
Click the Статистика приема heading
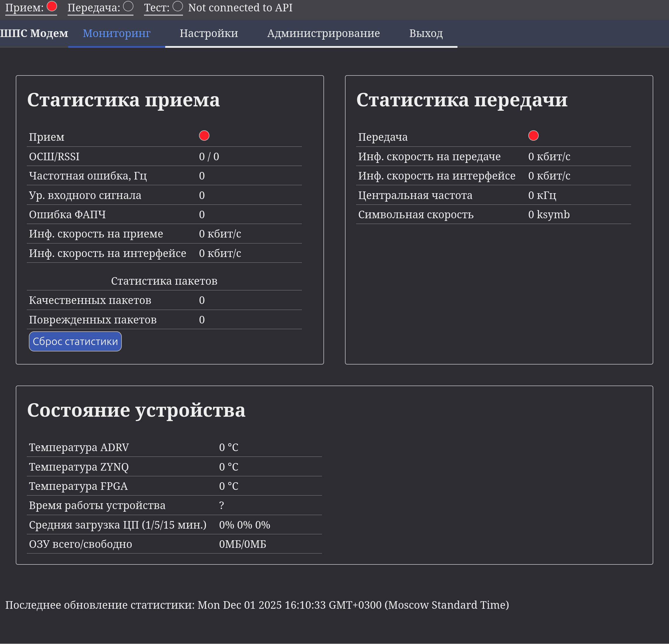(123, 100)
